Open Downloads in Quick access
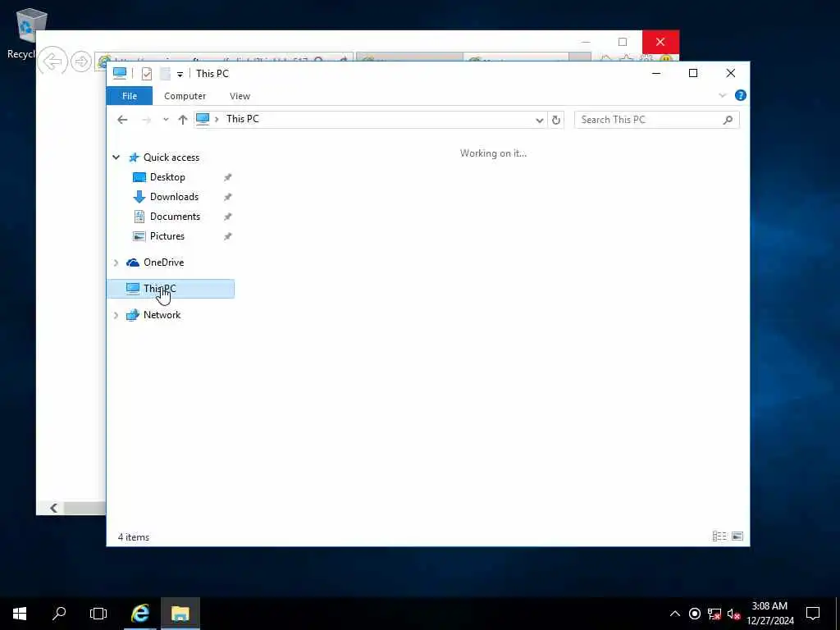Screen dimensions: 840x630 [x=174, y=197]
